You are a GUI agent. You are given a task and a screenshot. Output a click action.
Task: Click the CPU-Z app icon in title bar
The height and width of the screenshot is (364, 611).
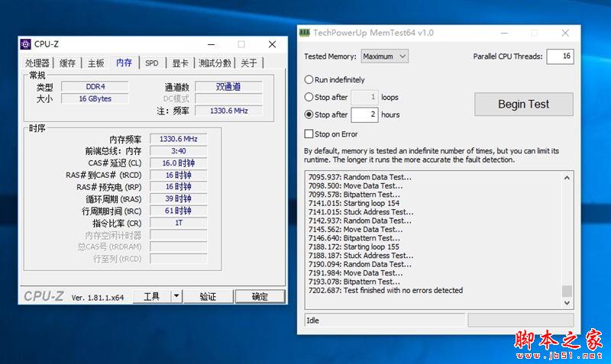click(25, 44)
